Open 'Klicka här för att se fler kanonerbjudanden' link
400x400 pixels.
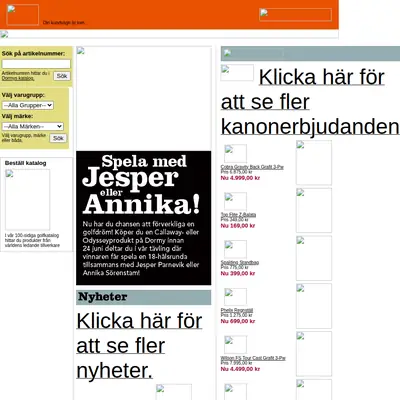tap(310, 102)
